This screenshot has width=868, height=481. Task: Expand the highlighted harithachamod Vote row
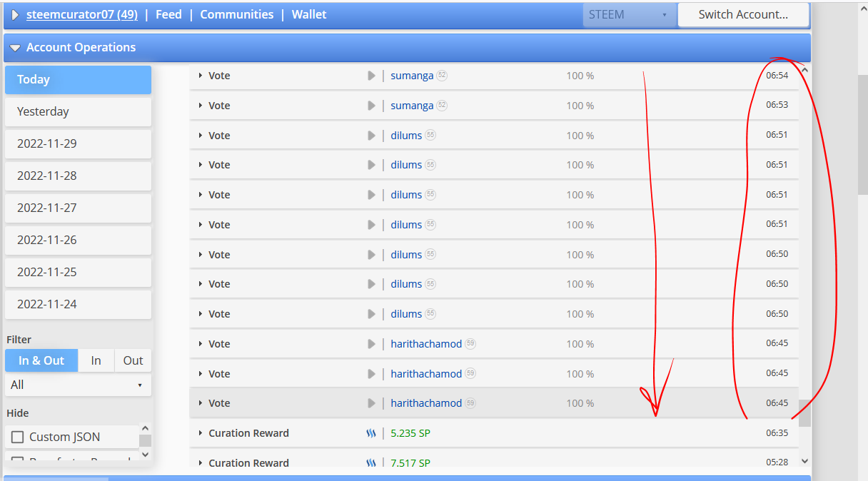(200, 403)
